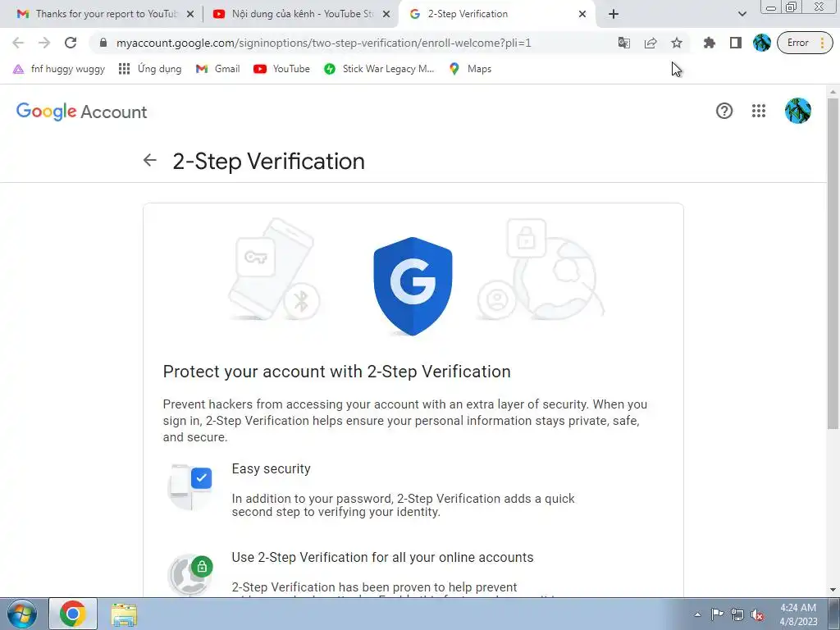Click the translate page icon
This screenshot has height=630, width=840.
[x=624, y=43]
